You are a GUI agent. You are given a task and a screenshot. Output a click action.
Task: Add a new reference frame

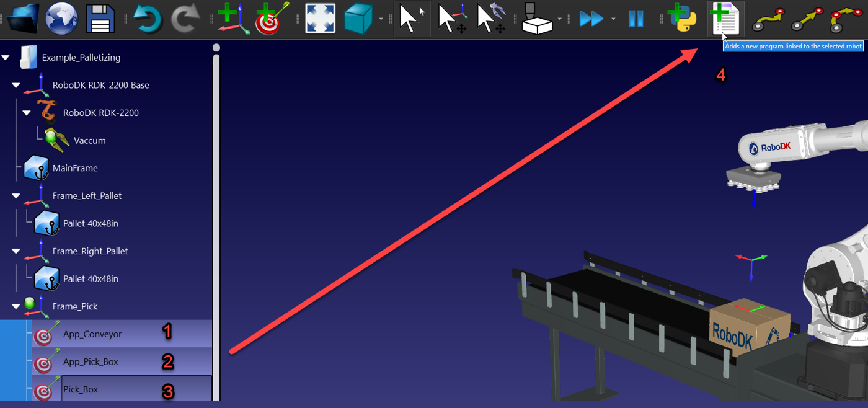click(x=233, y=19)
